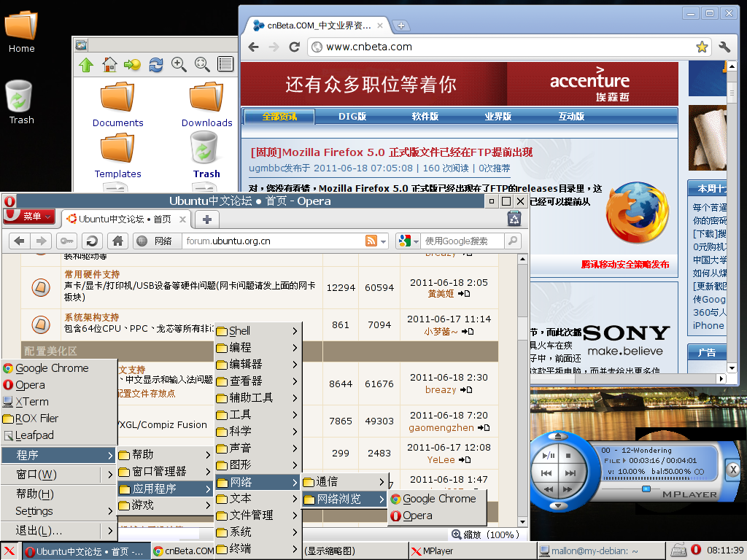
Task: Rewind the track in MPlayer
Action: pyautogui.click(x=549, y=489)
